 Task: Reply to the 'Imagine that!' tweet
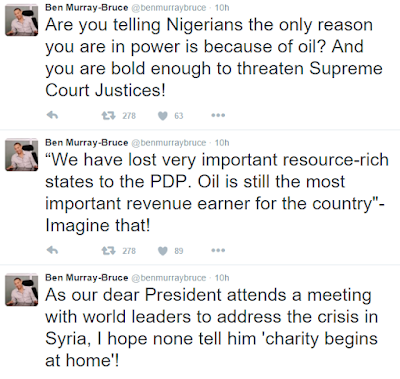[x=52, y=251]
